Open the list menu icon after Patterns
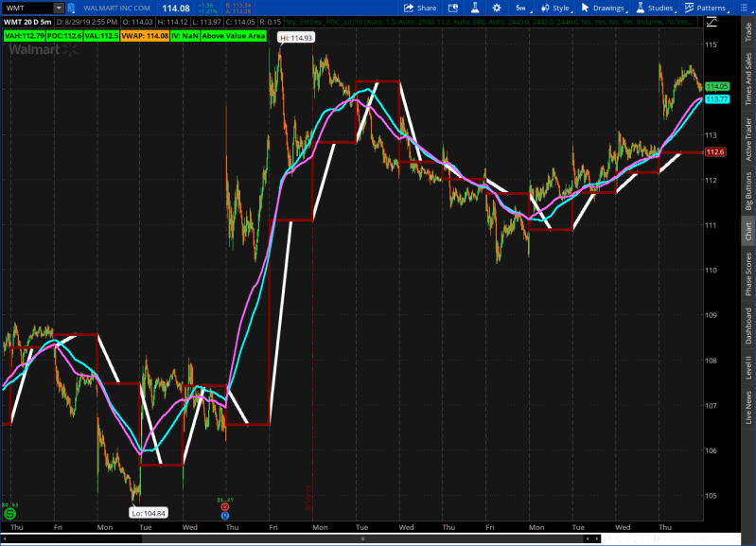Screen dimensions: 756x546 point(744,8)
